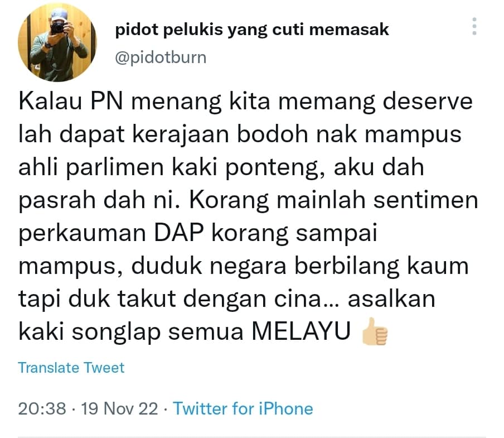Click the Translate Tweet link

71,367
